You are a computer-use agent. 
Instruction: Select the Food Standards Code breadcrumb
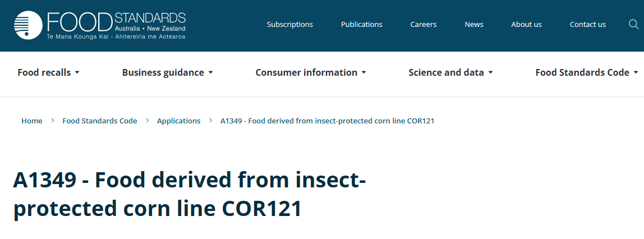tap(100, 121)
